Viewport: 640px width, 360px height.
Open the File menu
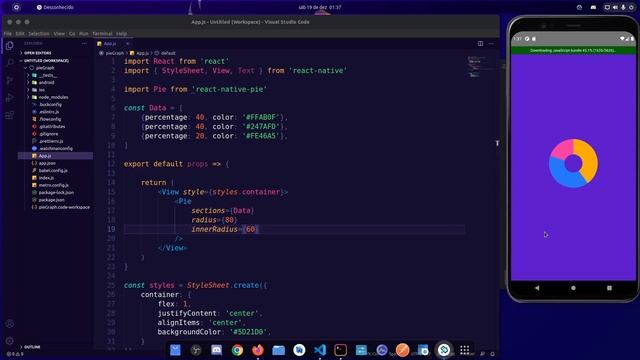pos(8,33)
